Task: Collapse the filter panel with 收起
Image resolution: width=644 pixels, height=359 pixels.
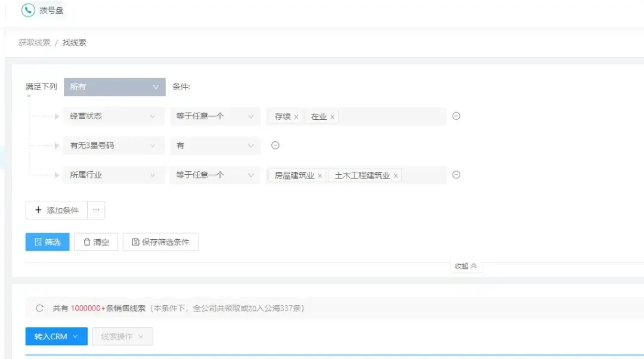Action: pyautogui.click(x=466, y=266)
